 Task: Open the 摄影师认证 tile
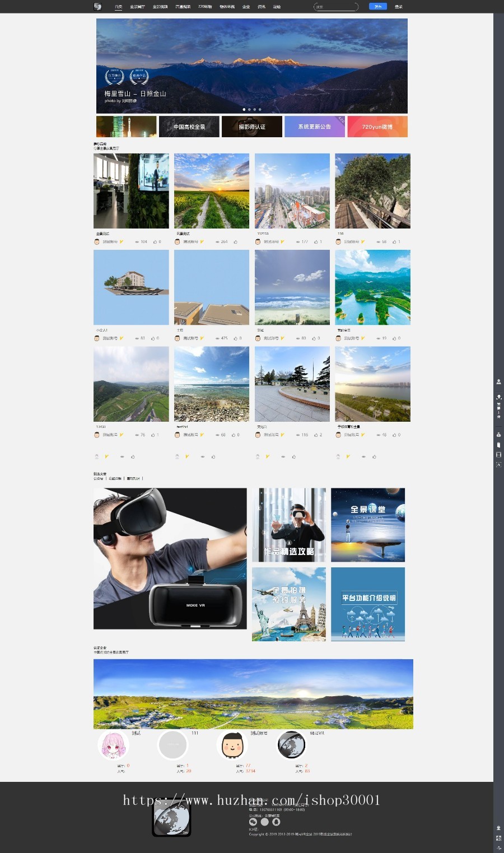point(252,127)
